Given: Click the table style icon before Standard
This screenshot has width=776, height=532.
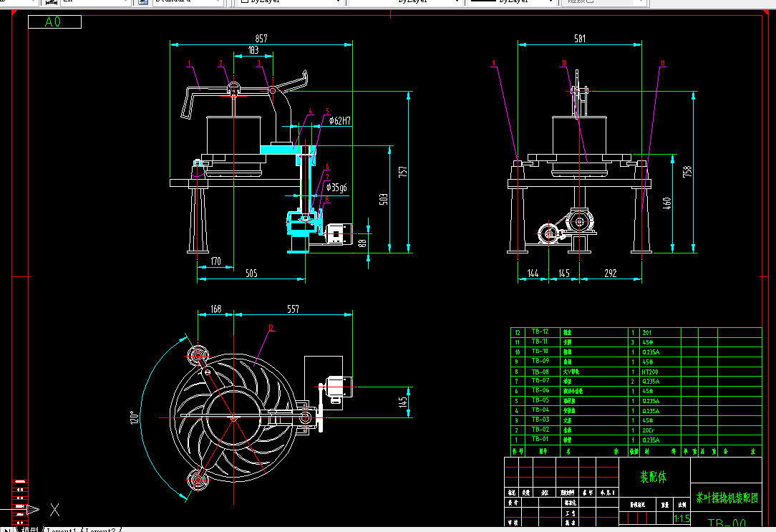Looking at the screenshot, I should pos(143,2).
